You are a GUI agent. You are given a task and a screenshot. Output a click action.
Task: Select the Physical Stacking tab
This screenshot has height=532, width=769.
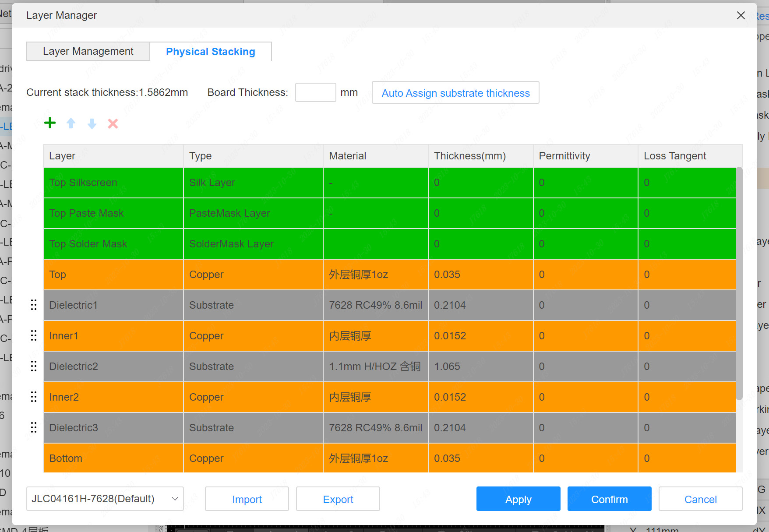(x=211, y=51)
